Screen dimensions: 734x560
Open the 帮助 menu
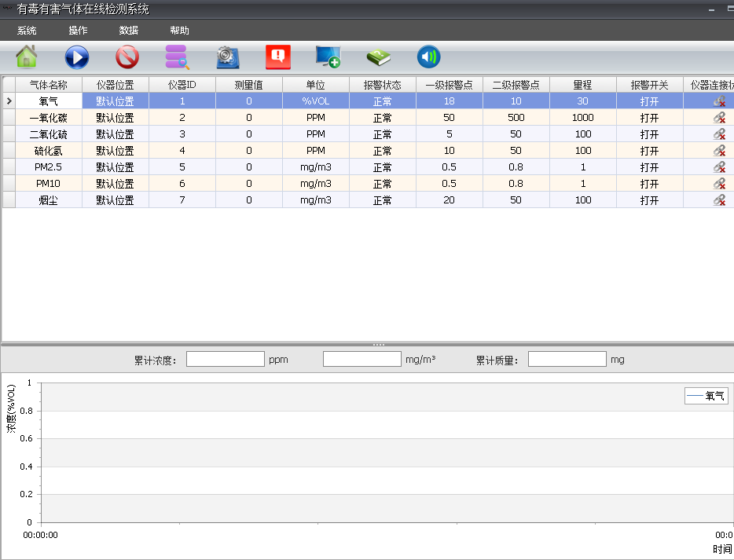tap(179, 31)
